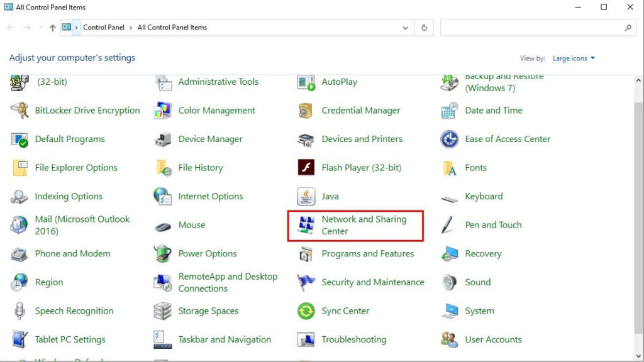Click the File Explorer Options icon

pyautogui.click(x=19, y=167)
